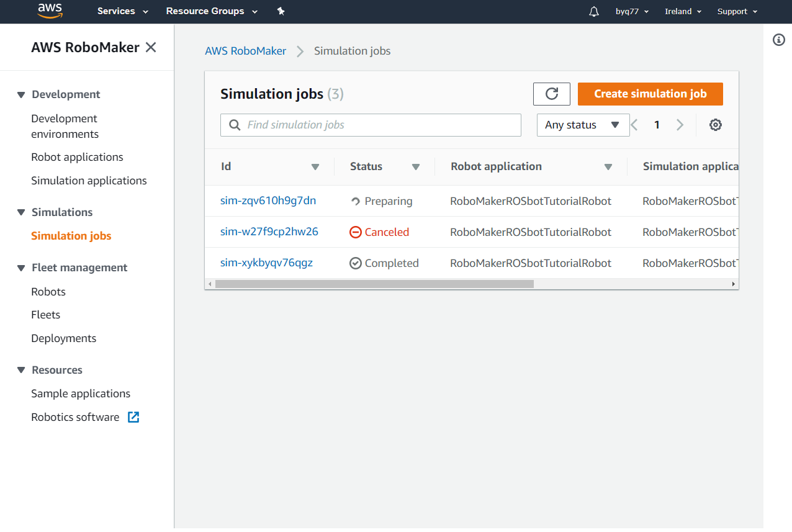The image size is (792, 532).
Task: Open the info panel icon
Action: (x=779, y=40)
